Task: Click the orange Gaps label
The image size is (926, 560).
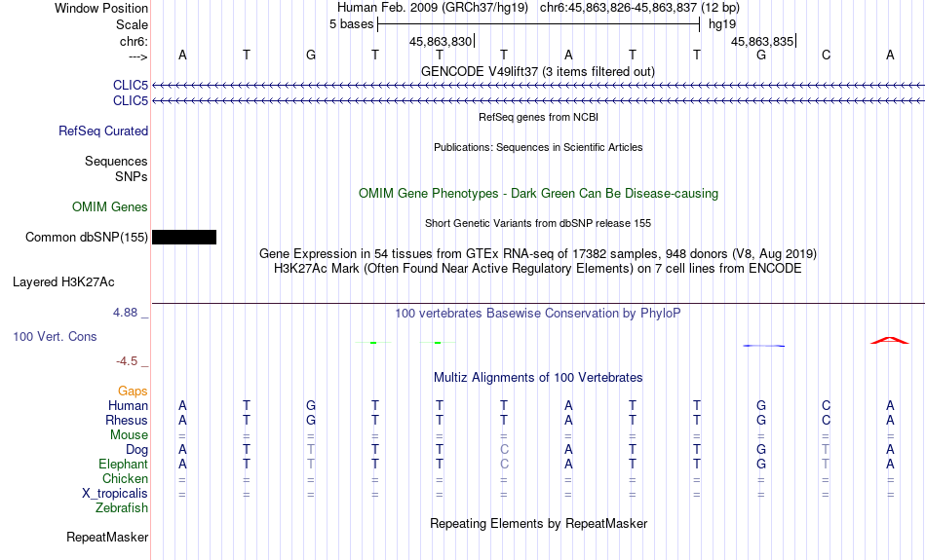Action: (133, 391)
